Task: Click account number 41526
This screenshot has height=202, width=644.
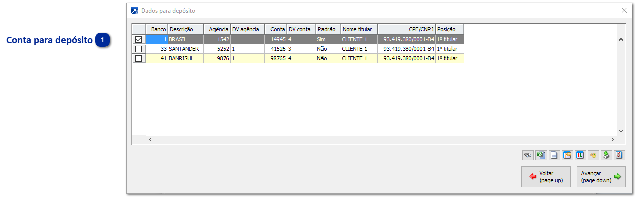Action: click(276, 49)
